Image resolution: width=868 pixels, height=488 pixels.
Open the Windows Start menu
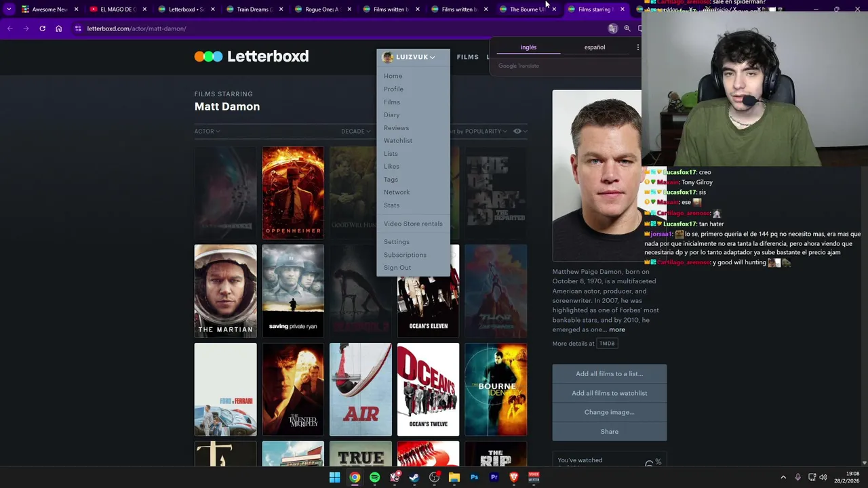[x=334, y=477]
